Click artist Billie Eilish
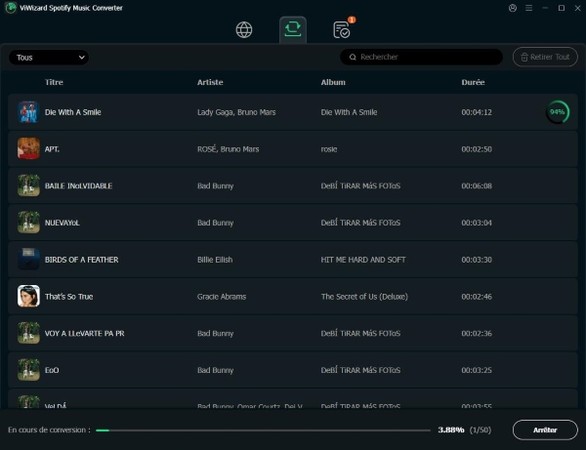586x450 pixels. (x=215, y=260)
